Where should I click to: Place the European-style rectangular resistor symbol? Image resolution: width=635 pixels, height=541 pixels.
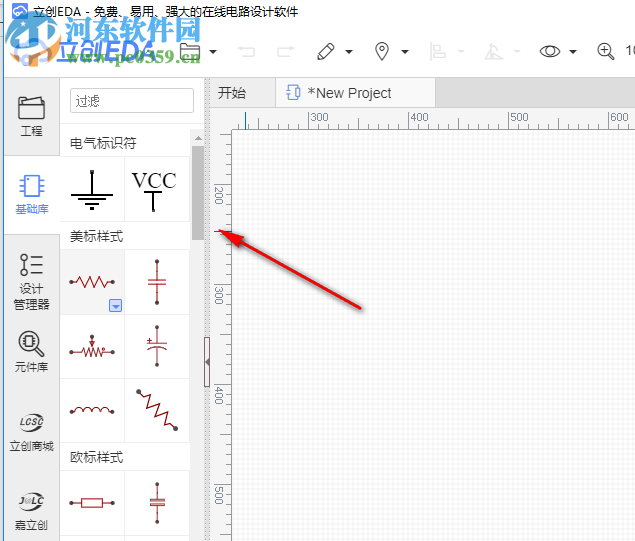click(x=92, y=503)
